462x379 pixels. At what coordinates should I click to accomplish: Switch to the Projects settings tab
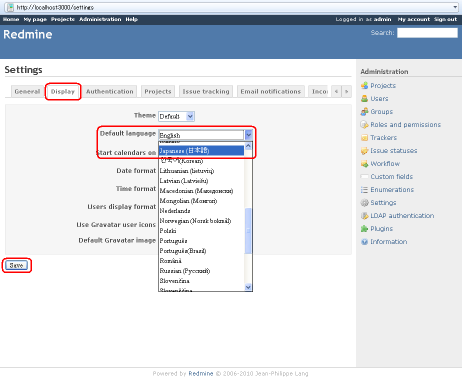pos(158,91)
